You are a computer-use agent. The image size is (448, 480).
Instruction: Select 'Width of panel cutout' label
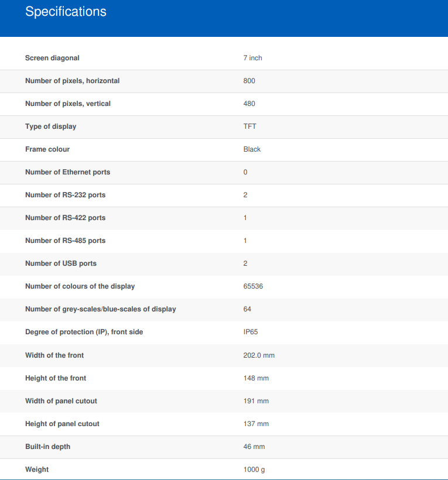click(61, 401)
